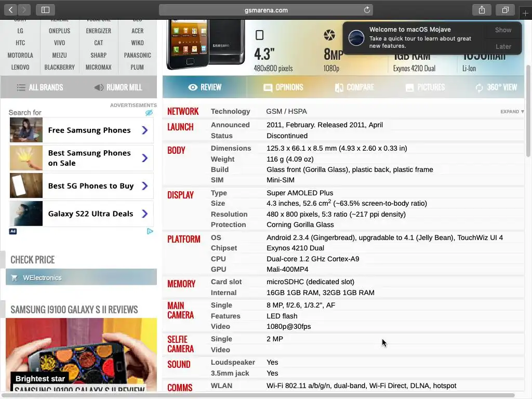Click the WLAN spec label
The image size is (532, 399).
(221, 386)
